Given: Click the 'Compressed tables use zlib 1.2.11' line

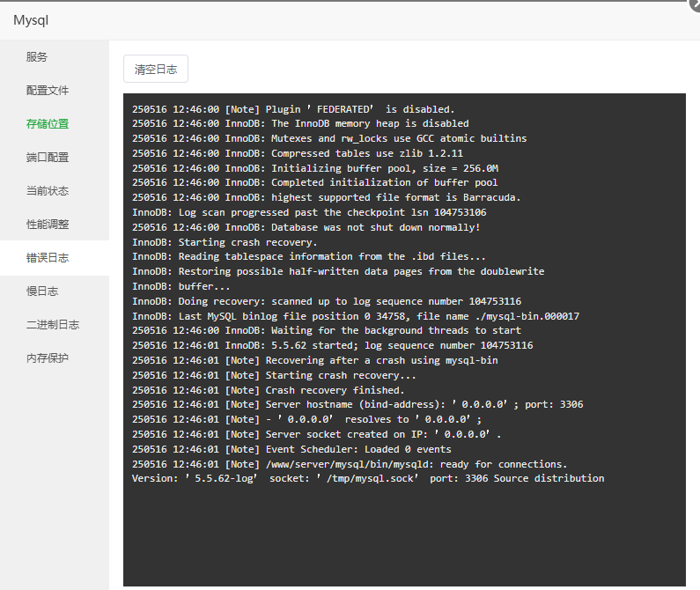Looking at the screenshot, I should 298,153.
